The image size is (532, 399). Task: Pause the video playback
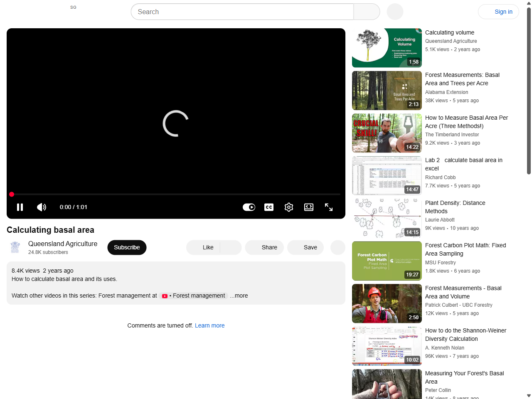coord(20,207)
